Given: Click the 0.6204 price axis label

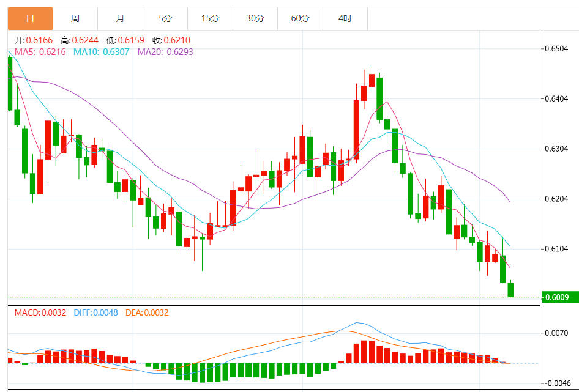Looking at the screenshot, I should [x=556, y=199].
